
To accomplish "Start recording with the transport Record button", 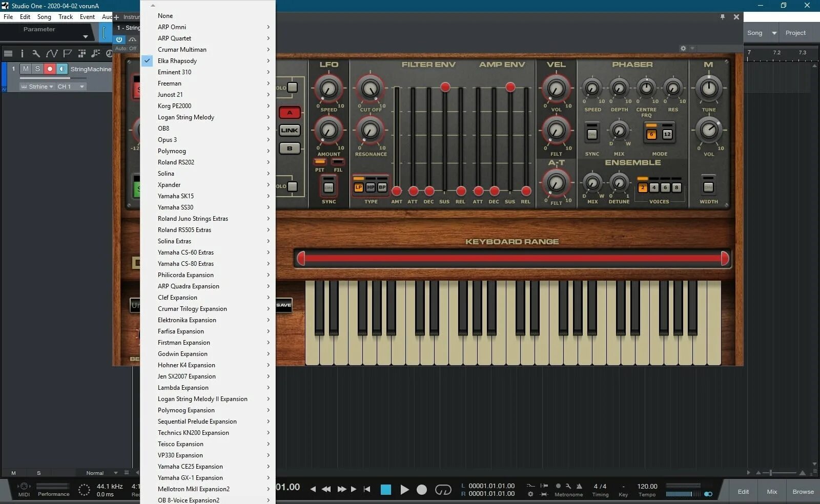I will tap(422, 490).
